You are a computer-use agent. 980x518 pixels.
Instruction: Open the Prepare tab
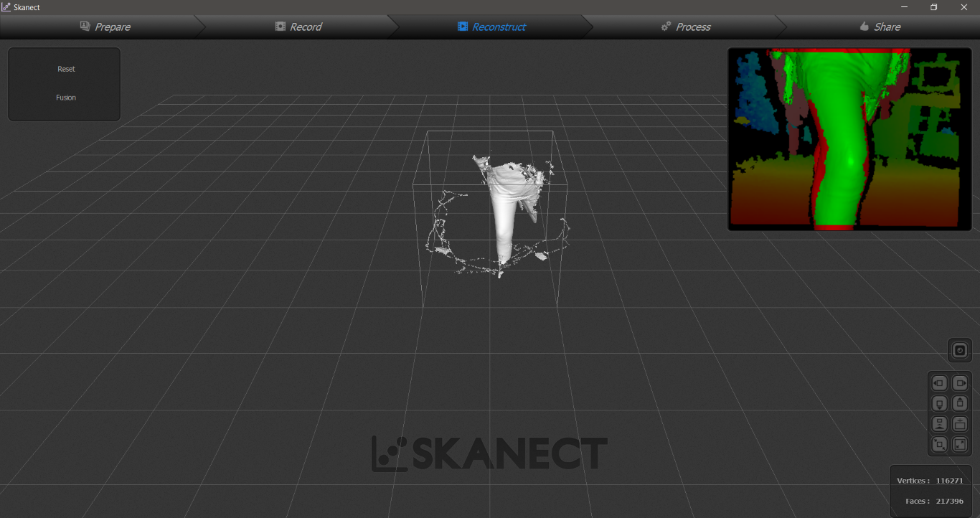(105, 27)
